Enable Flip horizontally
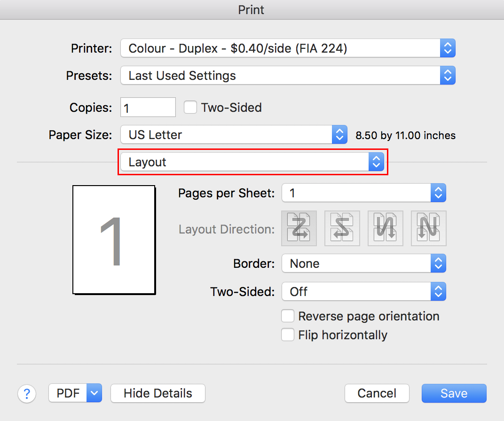Image resolution: width=504 pixels, height=421 pixels. click(x=288, y=335)
